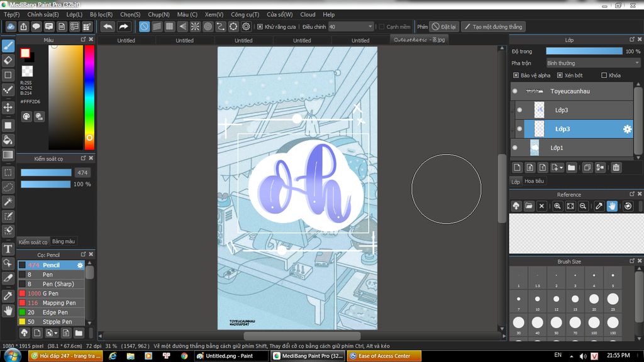Toggle the Cạnh mềm checkbox
This screenshot has height=362, width=644.
[x=382, y=26]
